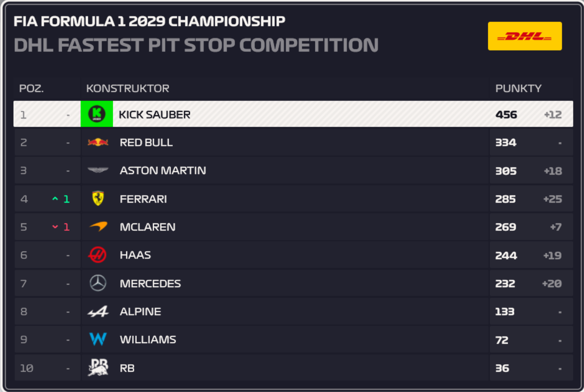Click the Williams W logo
This screenshot has height=392, width=584.
98,339
